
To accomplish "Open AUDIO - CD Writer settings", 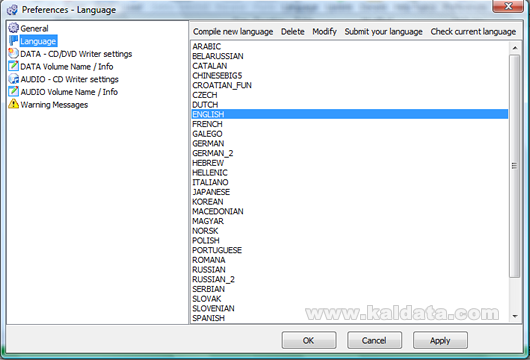I will [69, 79].
